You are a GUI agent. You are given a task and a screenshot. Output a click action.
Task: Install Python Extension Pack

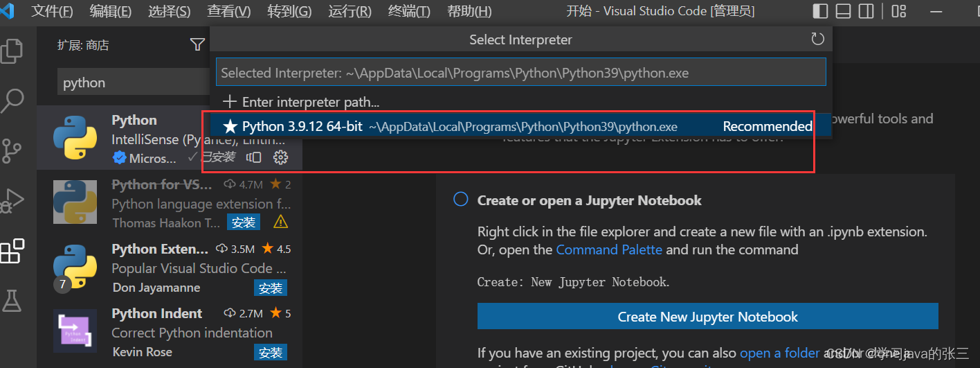click(270, 288)
